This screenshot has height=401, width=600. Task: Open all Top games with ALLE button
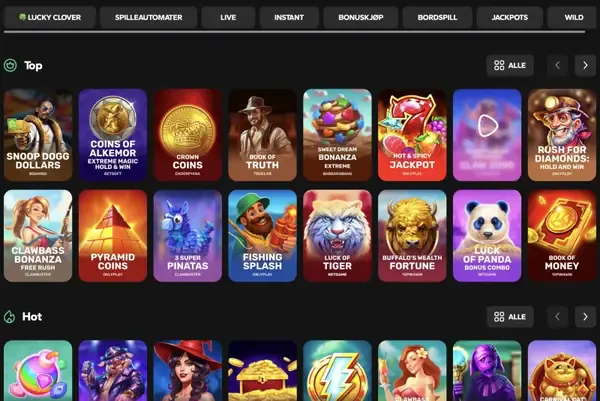coord(510,65)
